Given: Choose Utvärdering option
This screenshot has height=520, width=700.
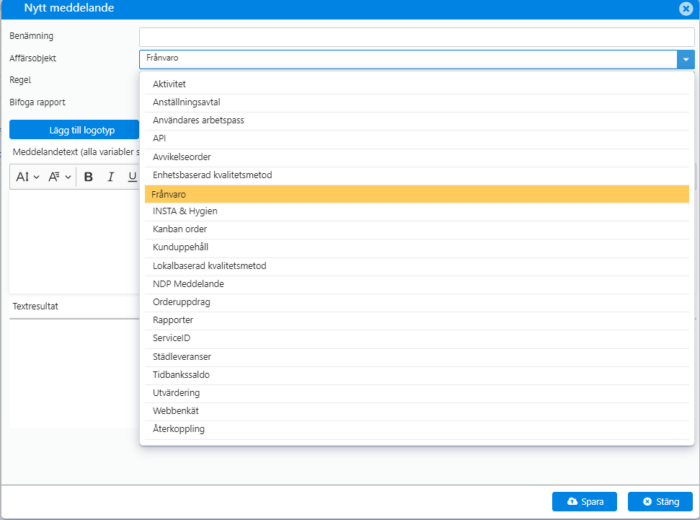Looking at the screenshot, I should coord(417,393).
